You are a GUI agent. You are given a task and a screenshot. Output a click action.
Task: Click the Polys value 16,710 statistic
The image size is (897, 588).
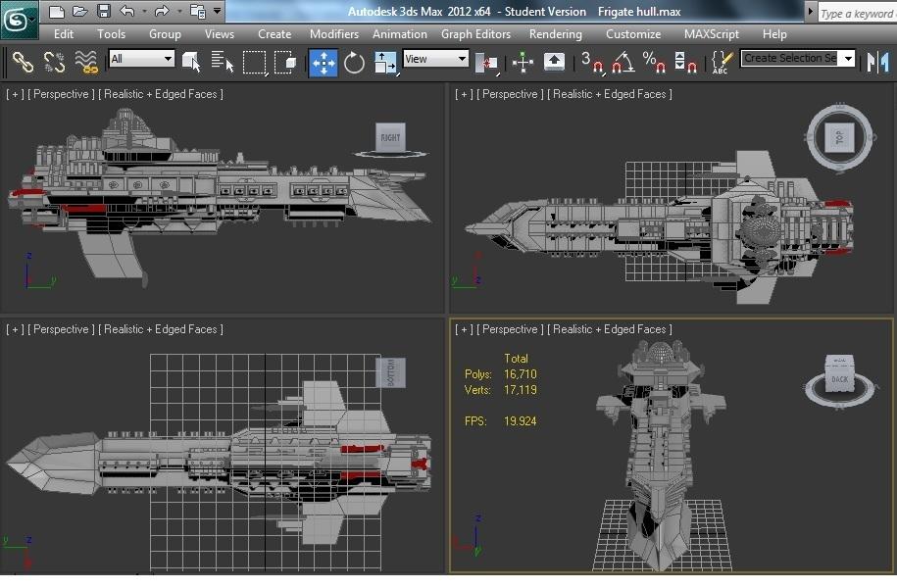point(520,374)
